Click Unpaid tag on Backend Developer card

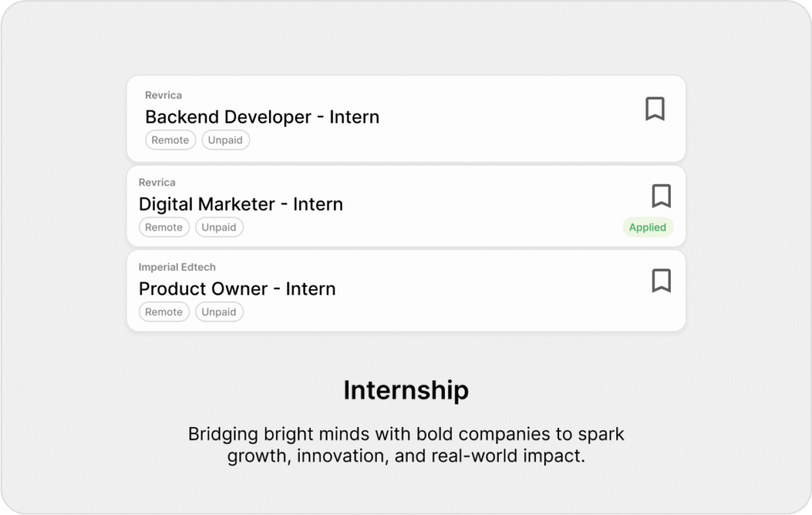[x=225, y=140]
